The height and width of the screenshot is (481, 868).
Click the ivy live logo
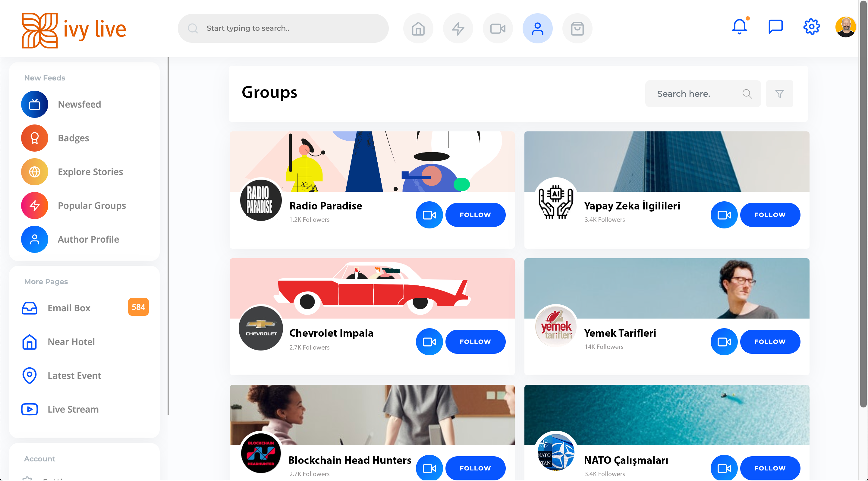(74, 30)
